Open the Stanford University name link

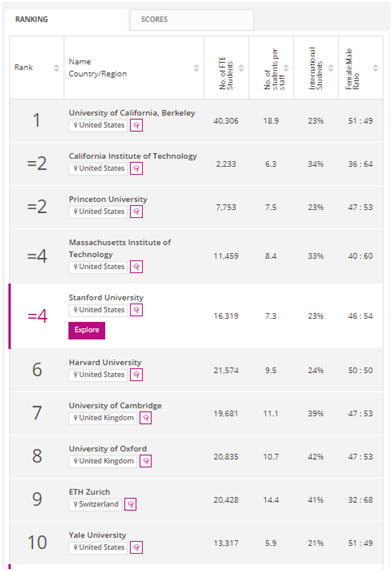(x=106, y=298)
